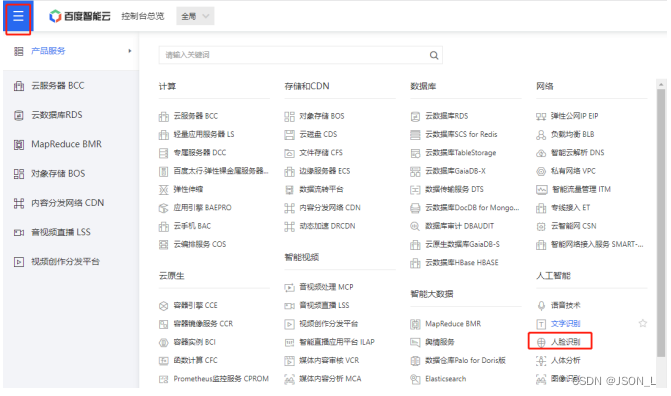Screen dimensions: 671x396
Task: Click sidebar MapReduce BMR icon
Action: click(19, 145)
